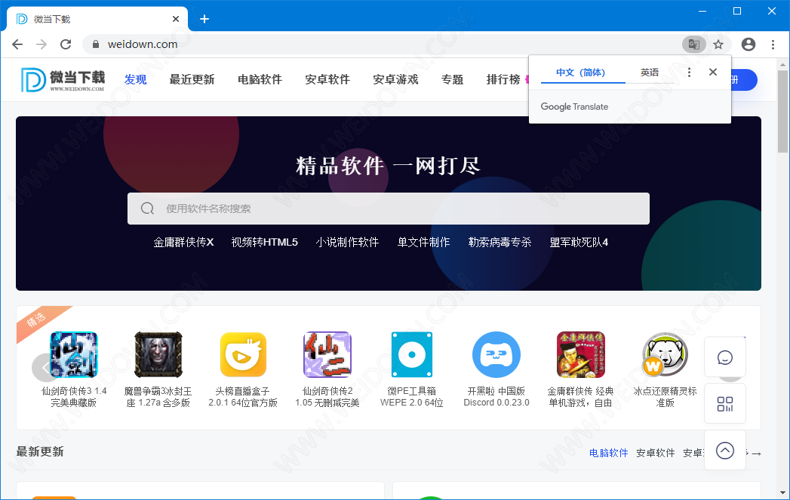This screenshot has height=500, width=790.
Task: Open the 金庸群侠传 经典 game icon
Action: pyautogui.click(x=580, y=354)
